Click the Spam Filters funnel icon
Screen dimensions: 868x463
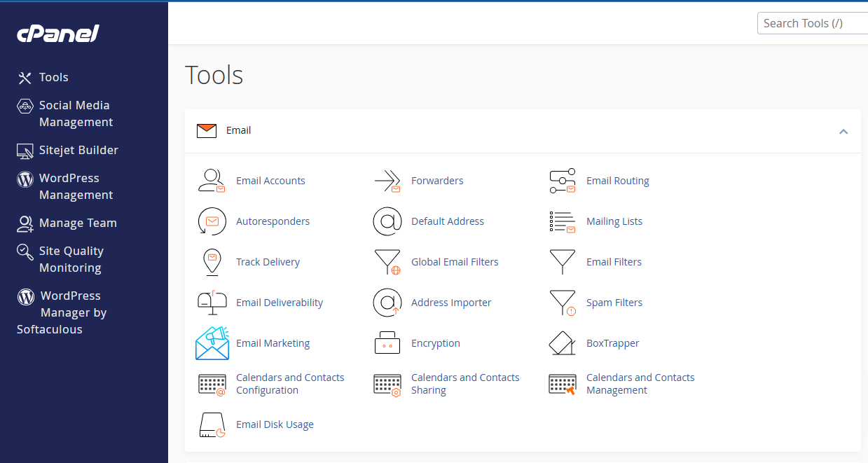click(562, 303)
